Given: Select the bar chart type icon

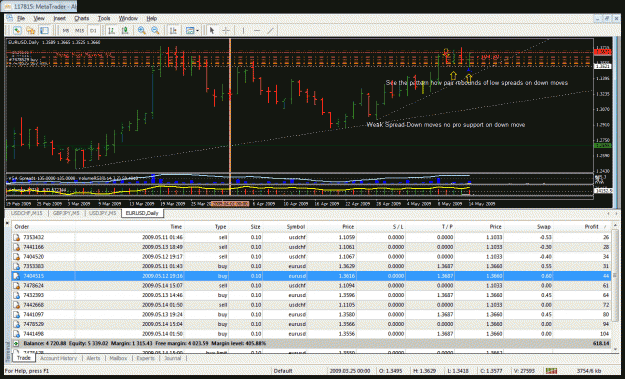Looking at the screenshot, I should [x=111, y=30].
